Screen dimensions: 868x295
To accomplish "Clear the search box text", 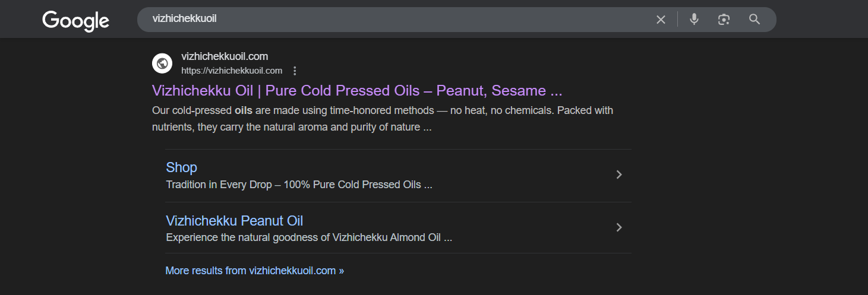I will [661, 20].
